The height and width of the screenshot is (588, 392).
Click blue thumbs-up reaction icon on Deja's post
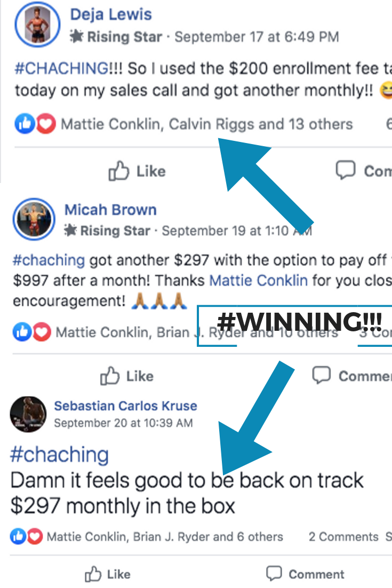25,123
